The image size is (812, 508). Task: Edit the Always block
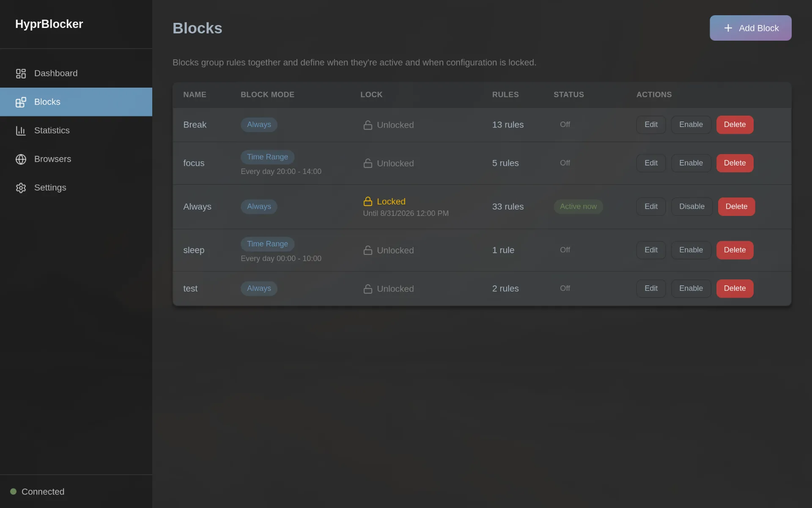(x=651, y=207)
